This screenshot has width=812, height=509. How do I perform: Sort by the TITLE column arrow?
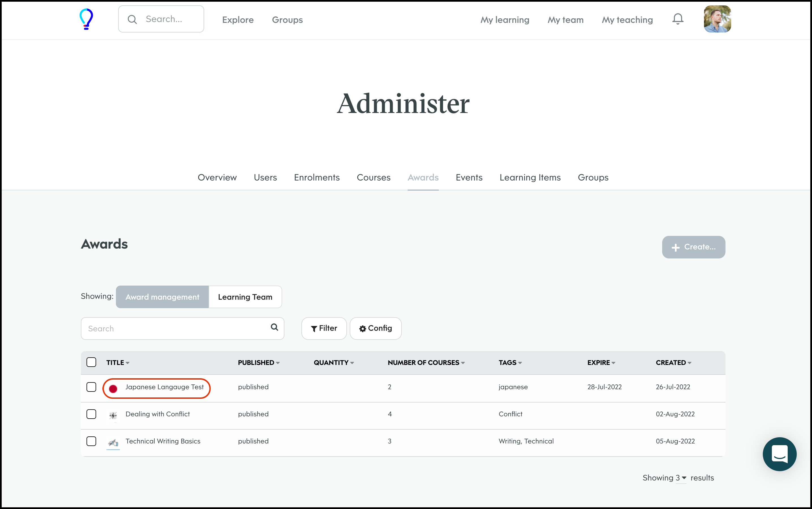(127, 363)
